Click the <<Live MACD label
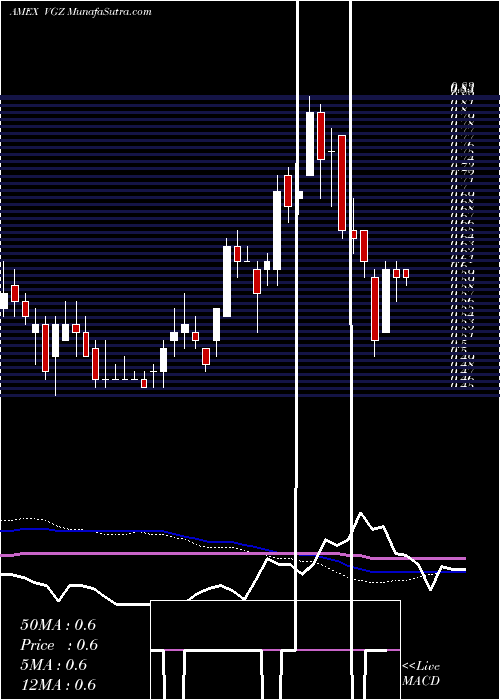Screen dimensions: 500x700 pyautogui.click(x=421, y=673)
